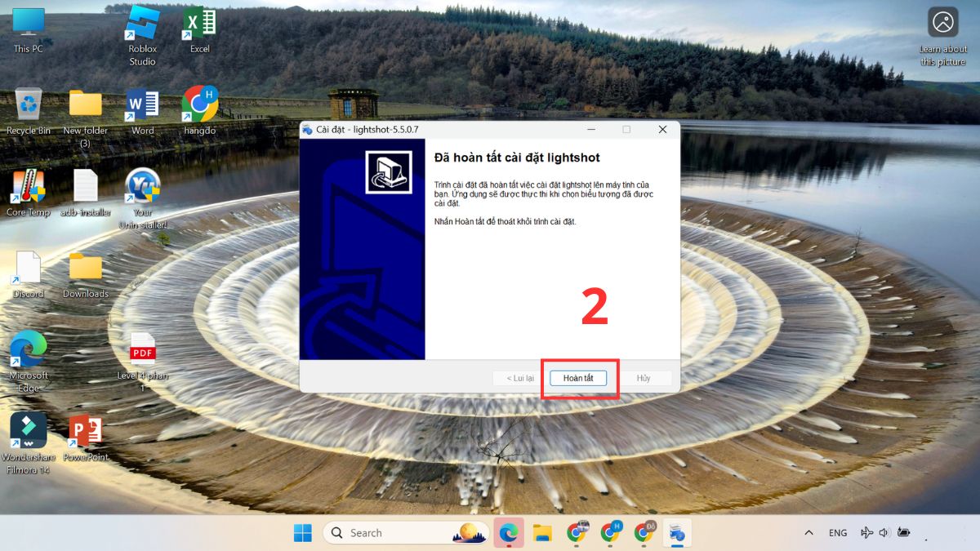Click the ENG language indicator
Image resolution: width=980 pixels, height=551 pixels.
(x=838, y=533)
